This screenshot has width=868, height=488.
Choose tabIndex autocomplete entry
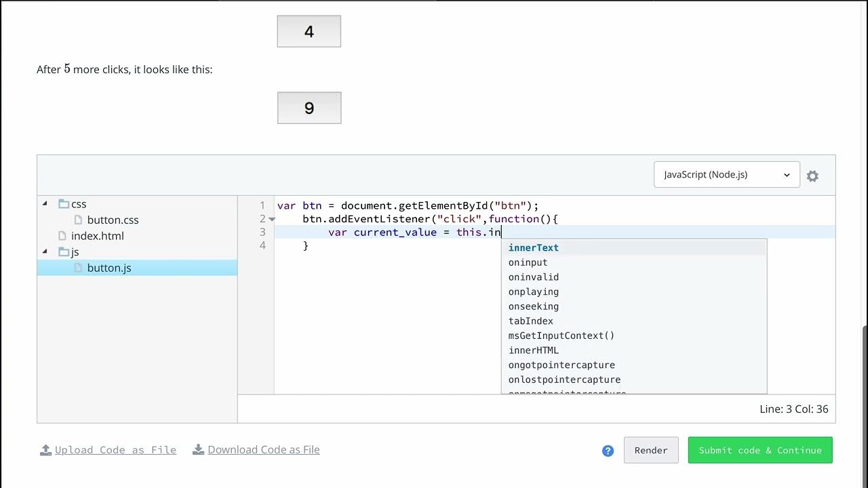tap(634, 321)
